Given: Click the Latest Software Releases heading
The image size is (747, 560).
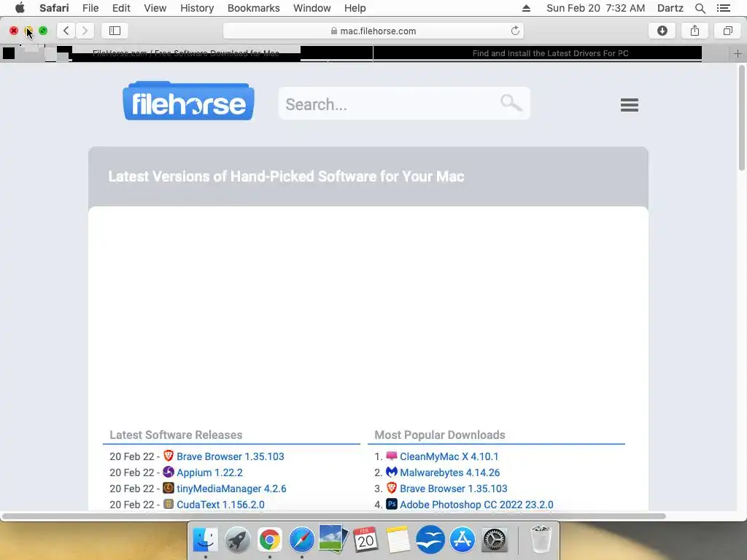Looking at the screenshot, I should coord(176,435).
